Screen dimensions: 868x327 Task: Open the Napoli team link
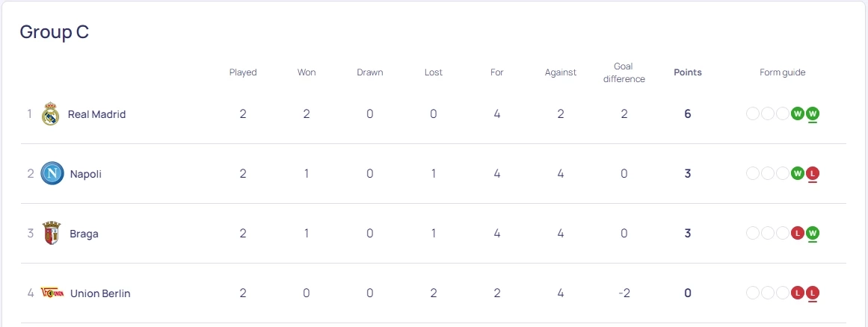[86, 174]
